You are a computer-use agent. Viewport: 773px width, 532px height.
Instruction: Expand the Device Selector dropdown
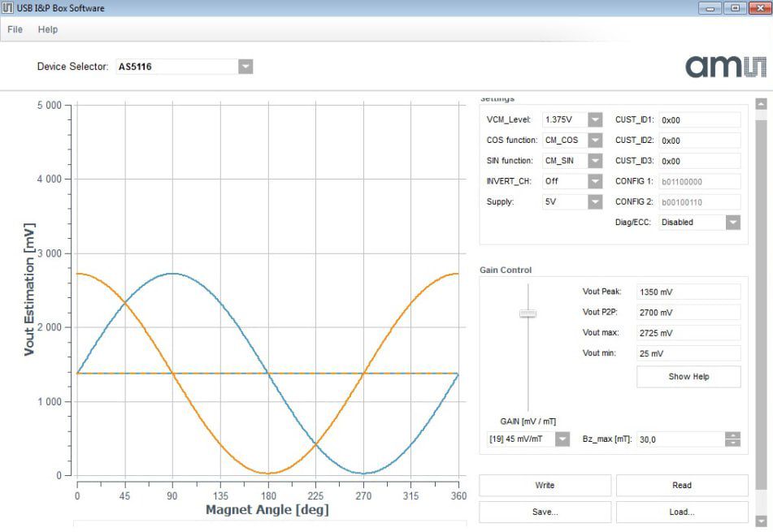(245, 67)
